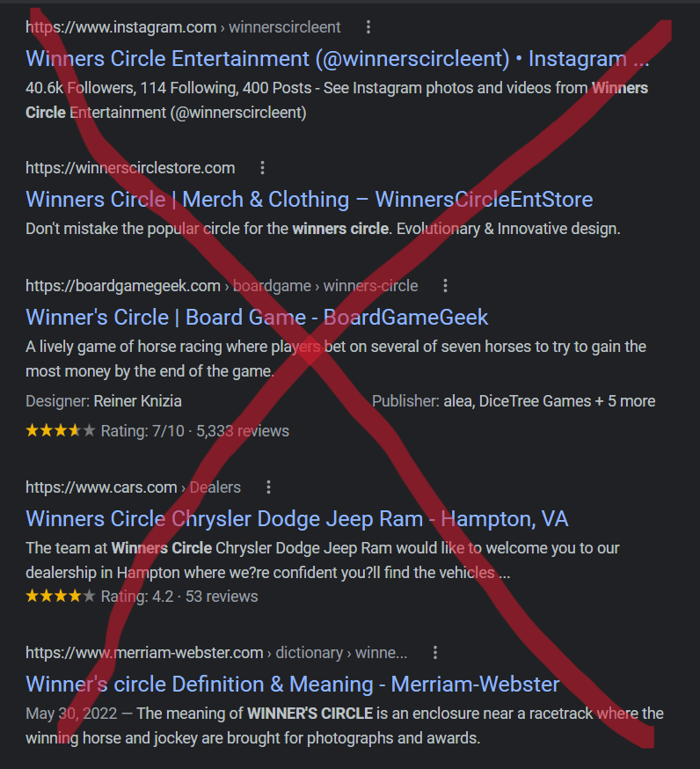Click the publisher text alea, DiceTree Games

point(517,400)
